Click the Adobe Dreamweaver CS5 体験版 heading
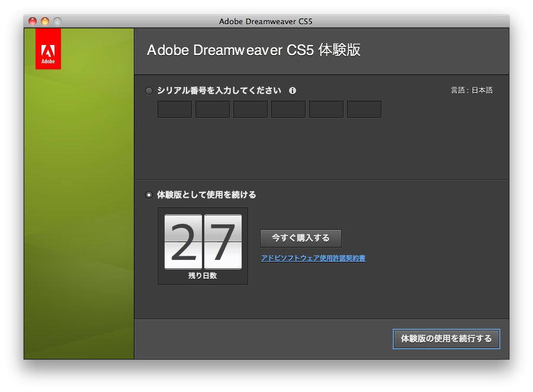The image size is (533, 392). coord(253,50)
